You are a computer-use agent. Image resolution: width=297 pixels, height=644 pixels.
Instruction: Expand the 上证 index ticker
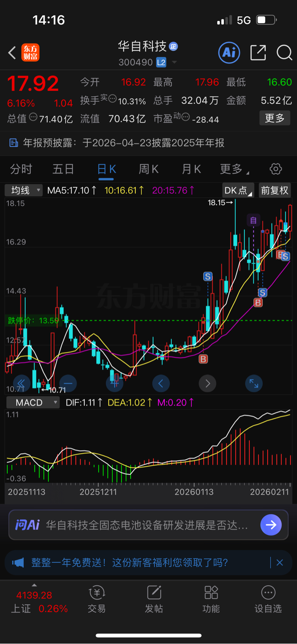39,600
